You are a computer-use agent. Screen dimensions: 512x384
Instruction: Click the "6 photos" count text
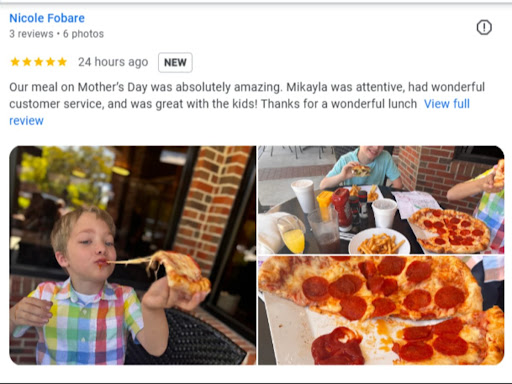(83, 34)
